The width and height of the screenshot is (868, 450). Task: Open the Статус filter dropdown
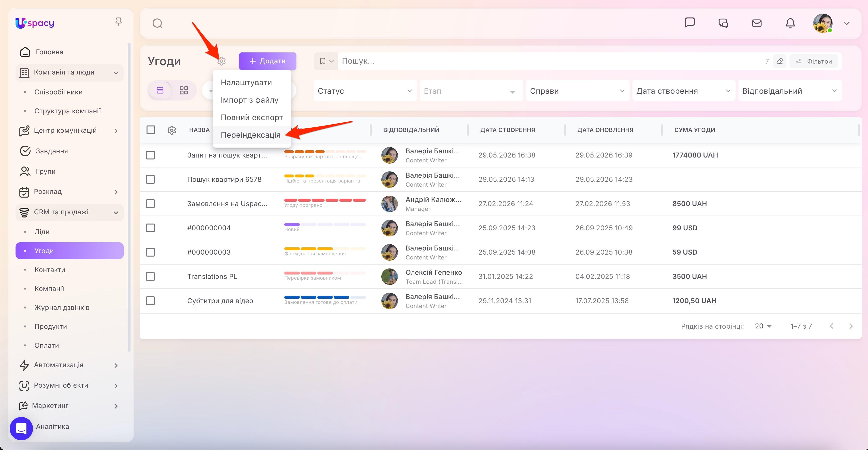365,91
